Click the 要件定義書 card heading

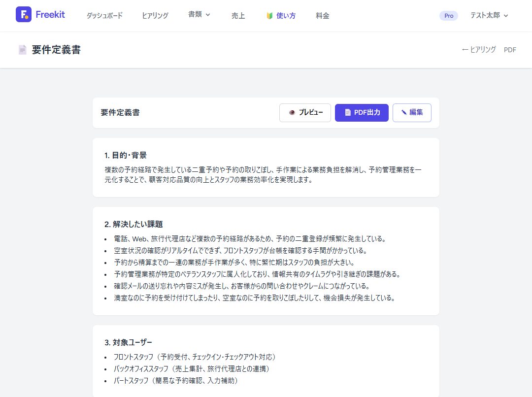click(120, 113)
